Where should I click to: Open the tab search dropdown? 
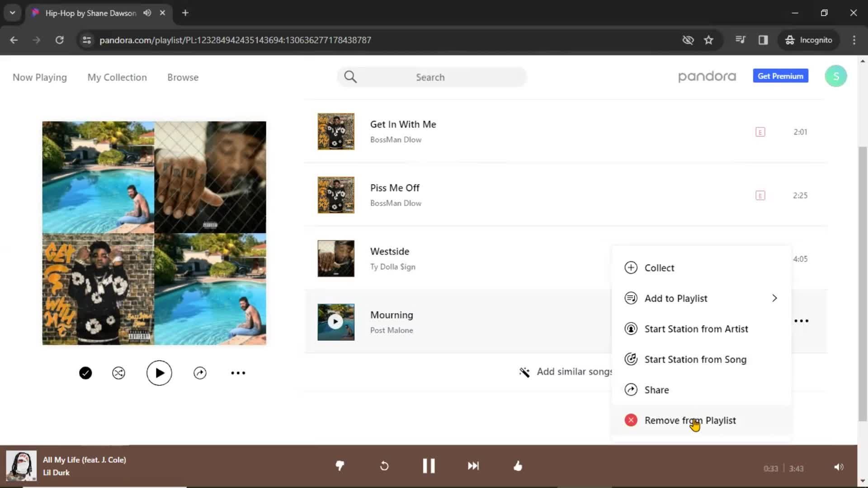coord(12,13)
